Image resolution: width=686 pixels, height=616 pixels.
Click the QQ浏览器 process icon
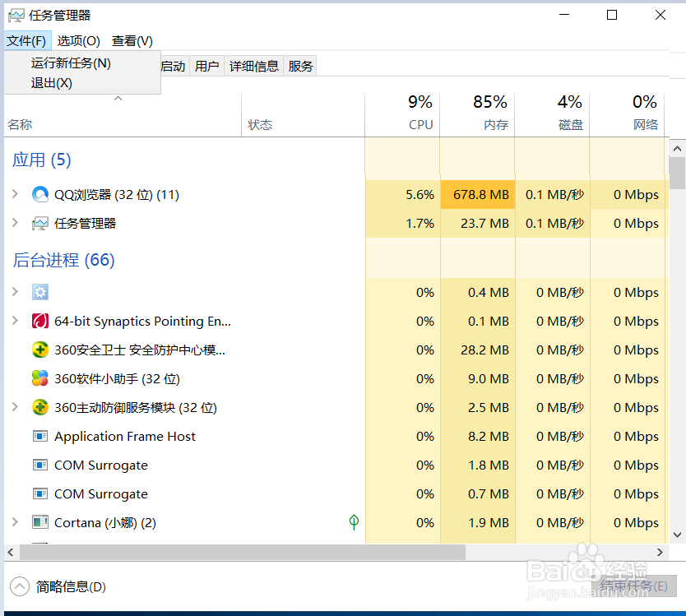click(x=40, y=194)
